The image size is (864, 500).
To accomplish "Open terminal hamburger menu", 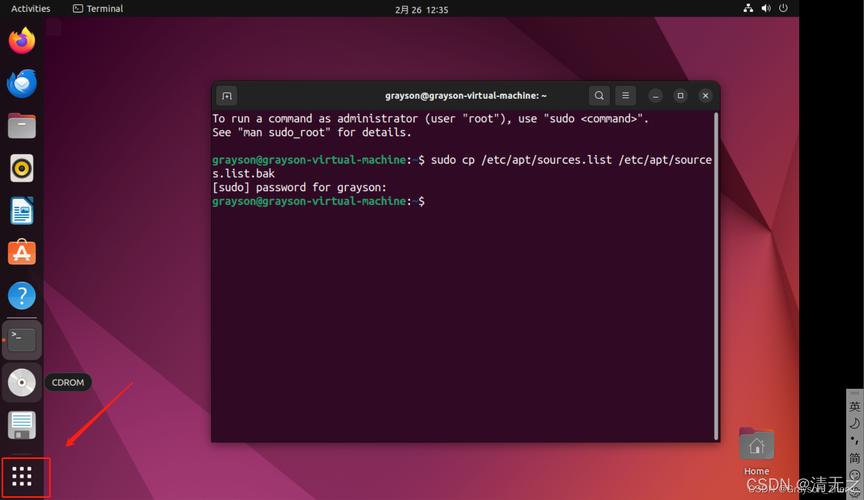I will tap(625, 95).
